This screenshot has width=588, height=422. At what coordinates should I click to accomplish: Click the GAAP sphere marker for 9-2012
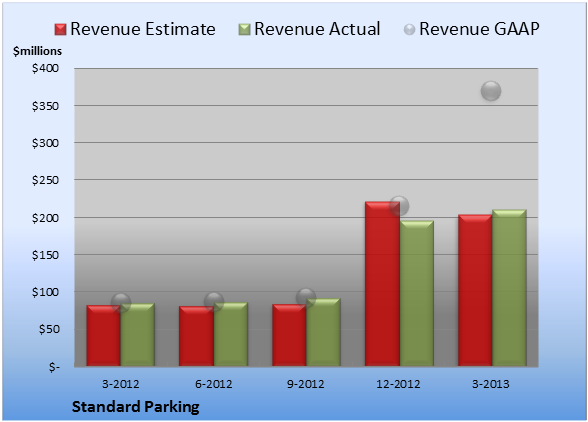[x=306, y=298]
